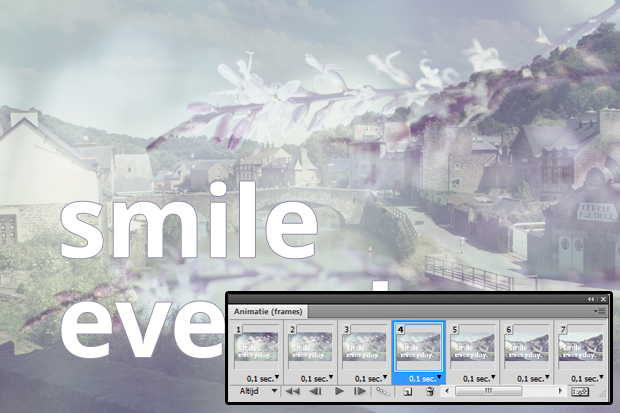Select animation frame 7 thumbnail
The width and height of the screenshot is (620, 413).
[x=581, y=346]
